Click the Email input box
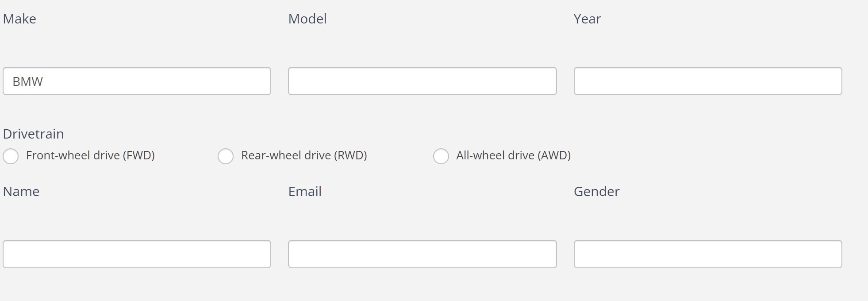This screenshot has height=301, width=868. pyautogui.click(x=422, y=254)
